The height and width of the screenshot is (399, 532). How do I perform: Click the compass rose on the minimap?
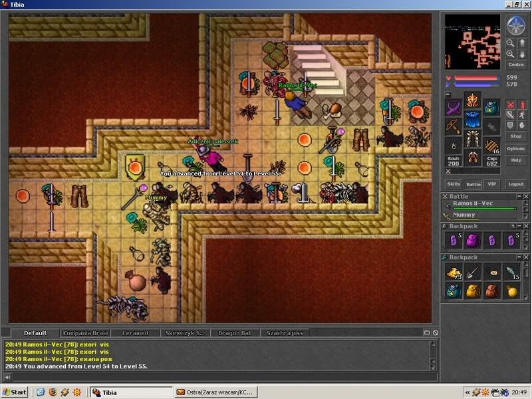[516, 25]
